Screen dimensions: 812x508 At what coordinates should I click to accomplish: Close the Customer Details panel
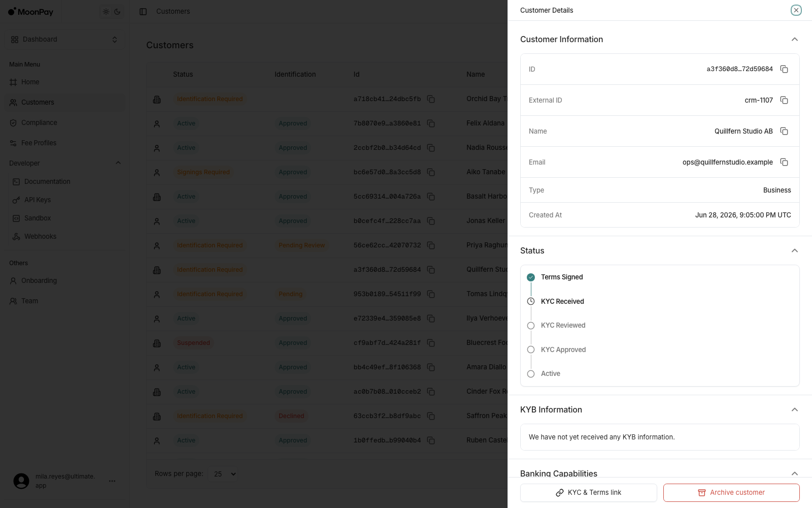pyautogui.click(x=796, y=10)
